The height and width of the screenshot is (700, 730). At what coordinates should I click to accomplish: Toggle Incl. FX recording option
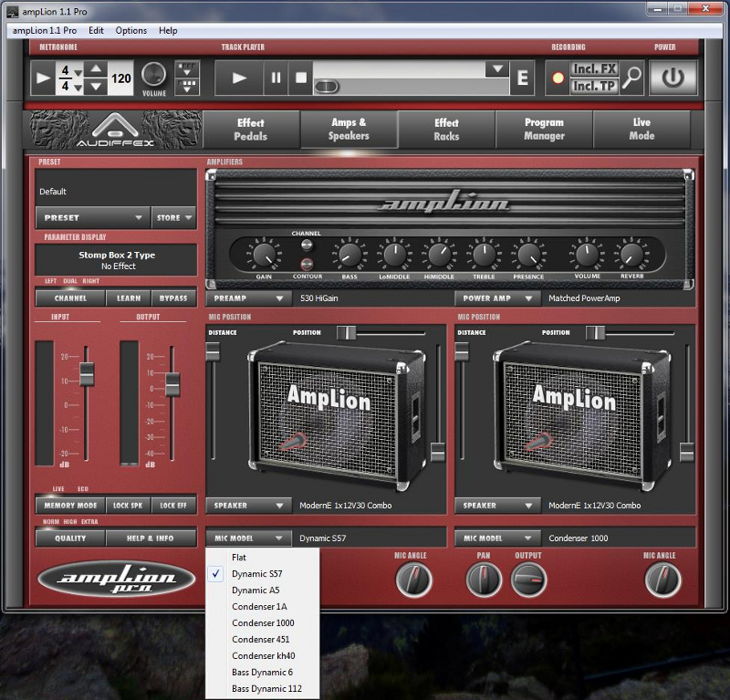[595, 69]
